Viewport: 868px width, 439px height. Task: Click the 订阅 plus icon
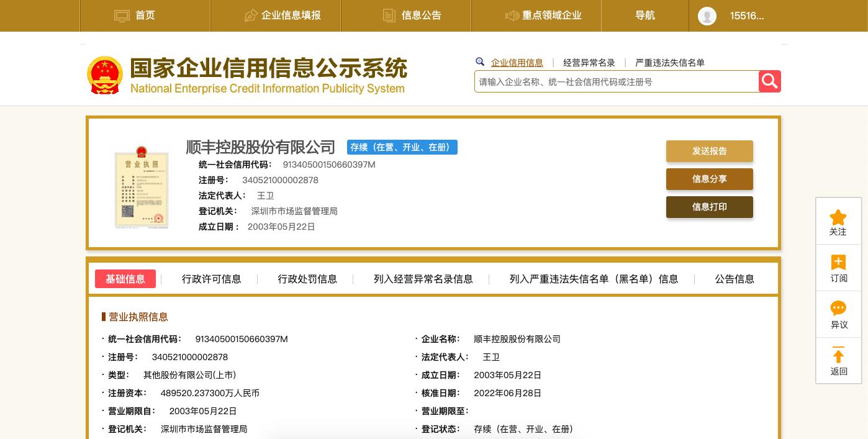[838, 262]
